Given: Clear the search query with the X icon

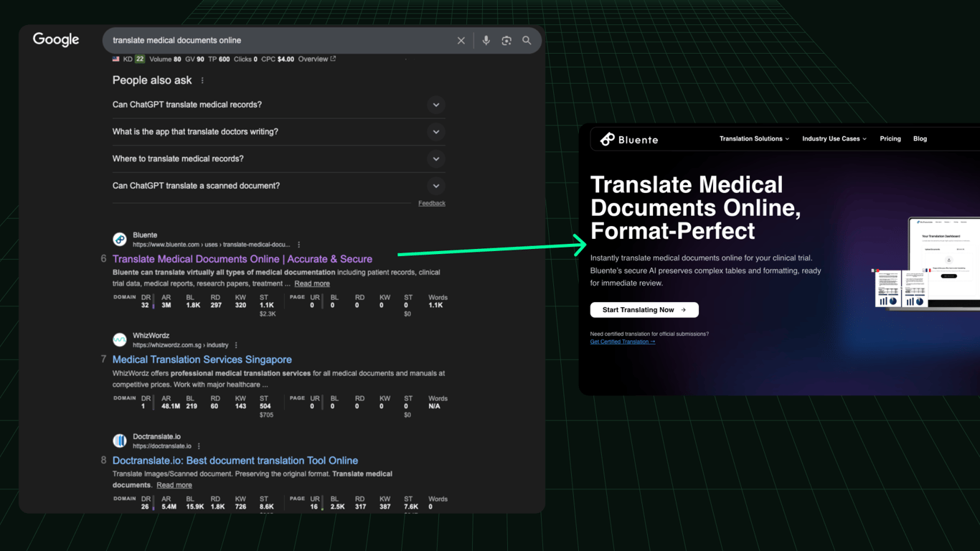Looking at the screenshot, I should point(461,41).
